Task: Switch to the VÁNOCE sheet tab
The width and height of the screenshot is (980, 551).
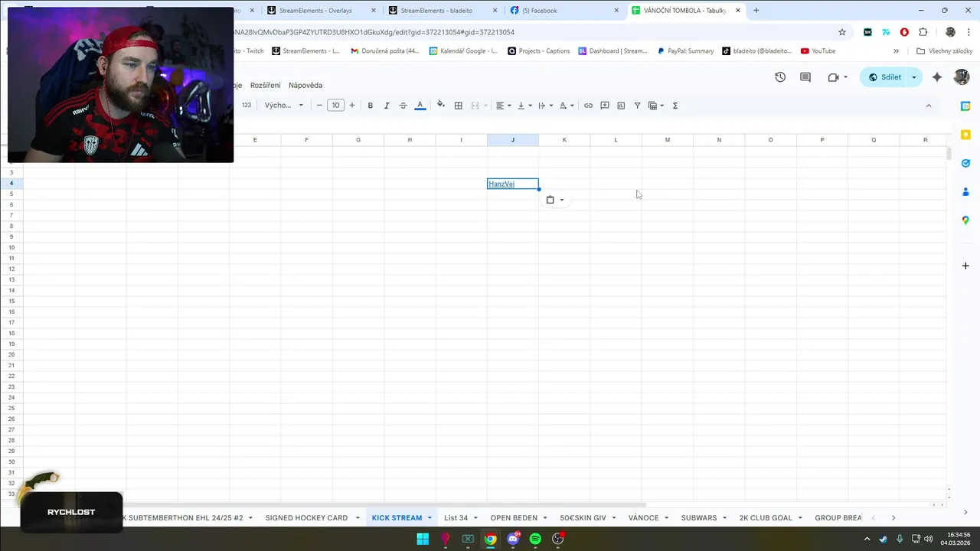Action: (643, 518)
